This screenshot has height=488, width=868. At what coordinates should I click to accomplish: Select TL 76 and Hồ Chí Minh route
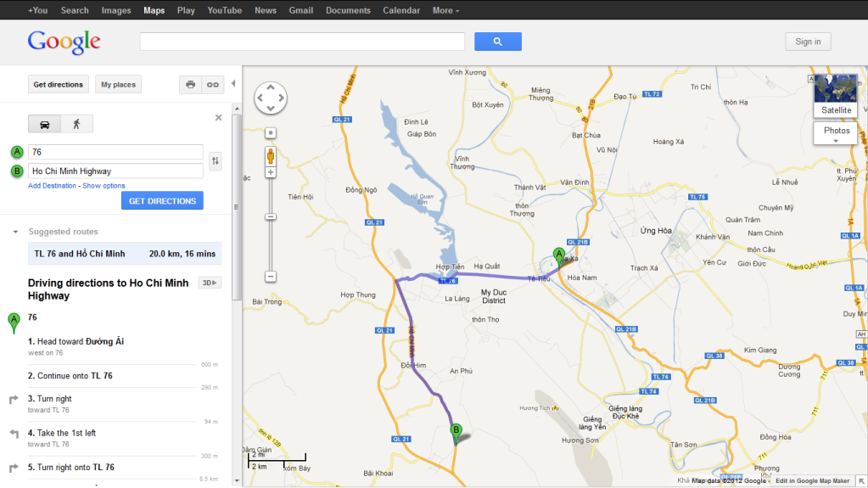pos(125,254)
